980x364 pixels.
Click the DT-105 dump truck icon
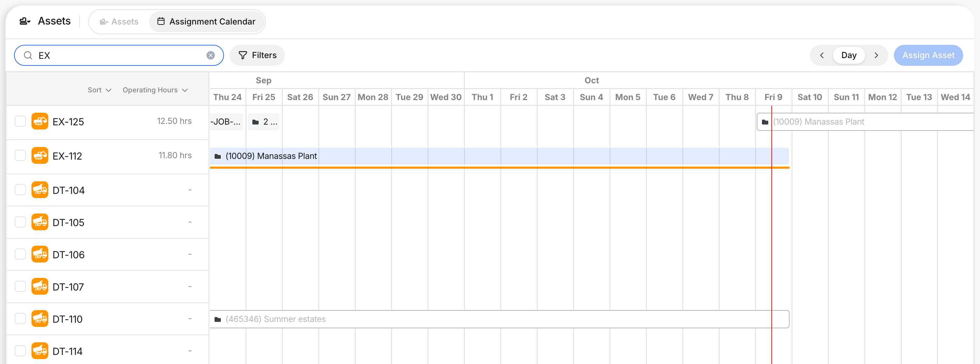coord(40,222)
